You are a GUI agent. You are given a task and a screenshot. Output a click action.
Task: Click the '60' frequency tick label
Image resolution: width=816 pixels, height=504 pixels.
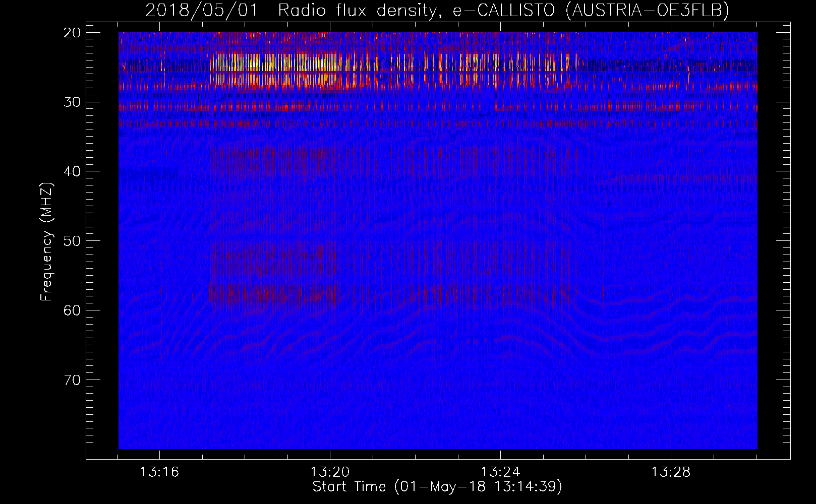[x=73, y=310]
